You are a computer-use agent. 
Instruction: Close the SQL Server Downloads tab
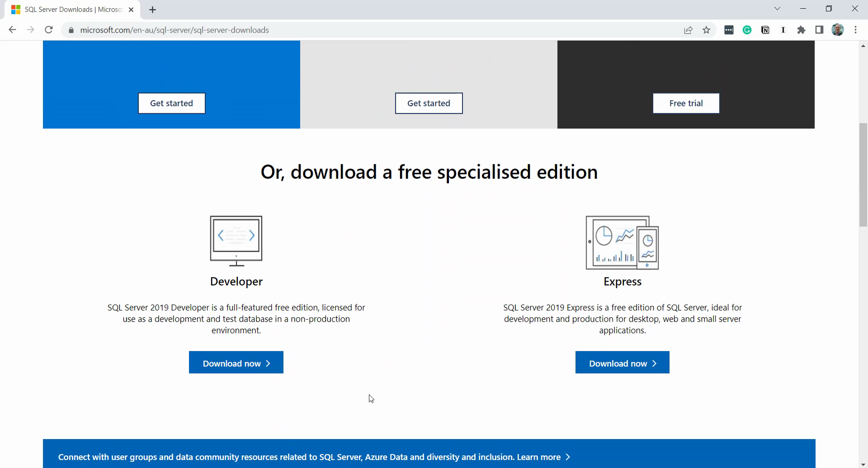click(x=131, y=9)
